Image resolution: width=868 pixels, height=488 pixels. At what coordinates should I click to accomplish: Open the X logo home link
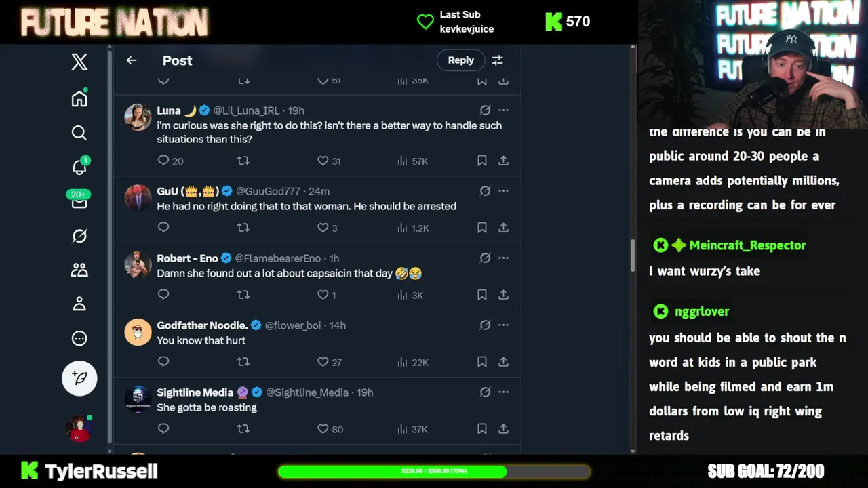79,62
